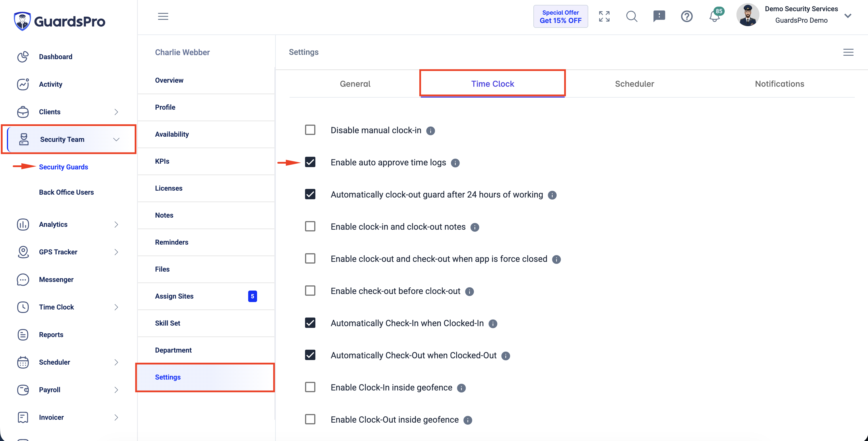Enable clock-in and clock-out notes checkbox
The width and height of the screenshot is (868, 441).
pos(310,226)
